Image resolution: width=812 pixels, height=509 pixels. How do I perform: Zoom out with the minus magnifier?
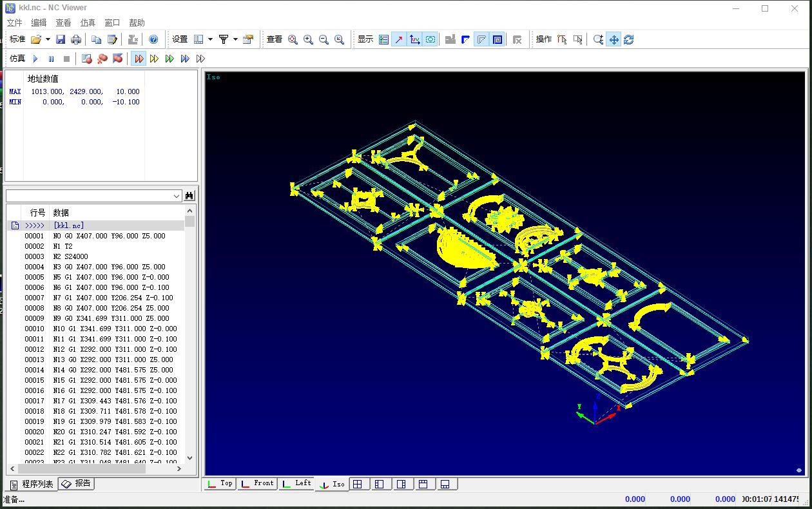[324, 39]
